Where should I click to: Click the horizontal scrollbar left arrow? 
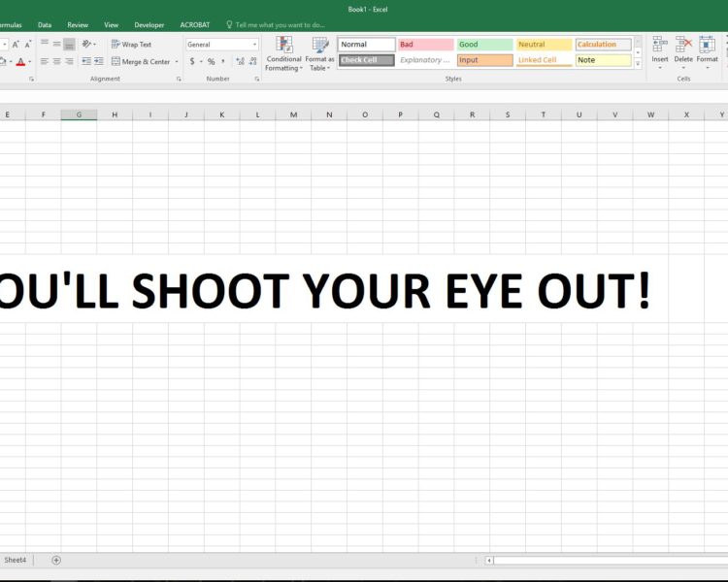click(x=489, y=561)
